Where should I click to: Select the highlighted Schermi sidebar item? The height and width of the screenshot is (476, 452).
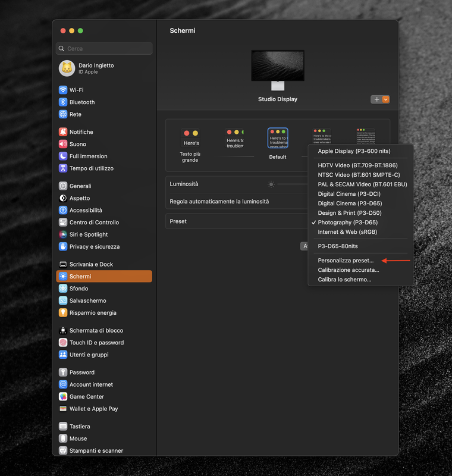pyautogui.click(x=104, y=276)
